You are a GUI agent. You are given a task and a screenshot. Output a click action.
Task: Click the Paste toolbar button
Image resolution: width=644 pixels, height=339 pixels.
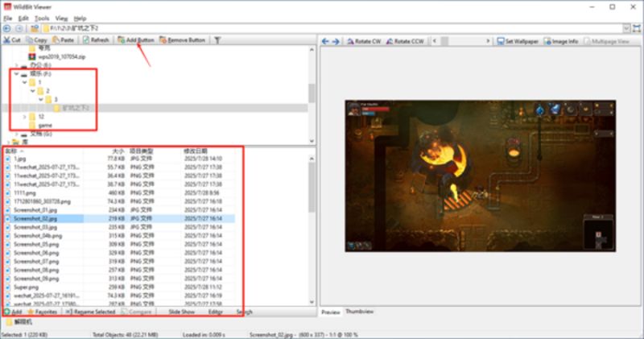point(64,39)
